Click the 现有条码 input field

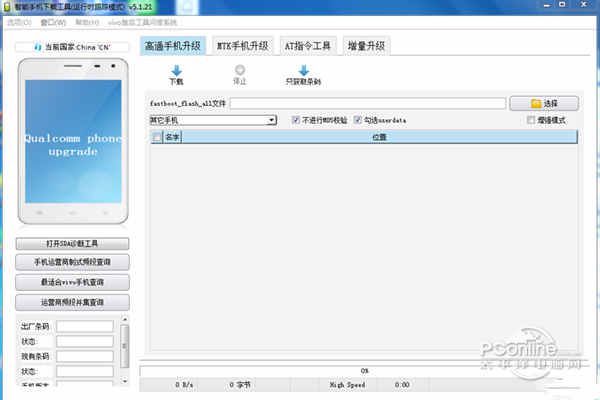click(x=85, y=356)
